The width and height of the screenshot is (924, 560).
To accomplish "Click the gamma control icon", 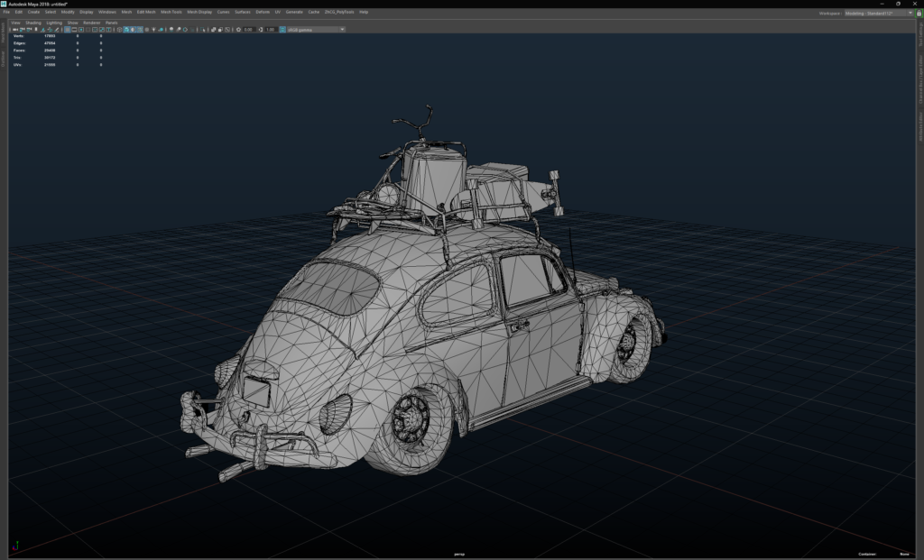I will 260,30.
